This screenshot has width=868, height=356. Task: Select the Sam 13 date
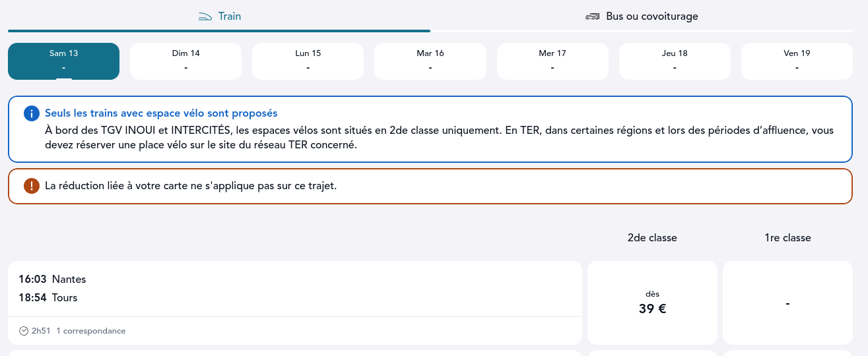pyautogui.click(x=63, y=61)
